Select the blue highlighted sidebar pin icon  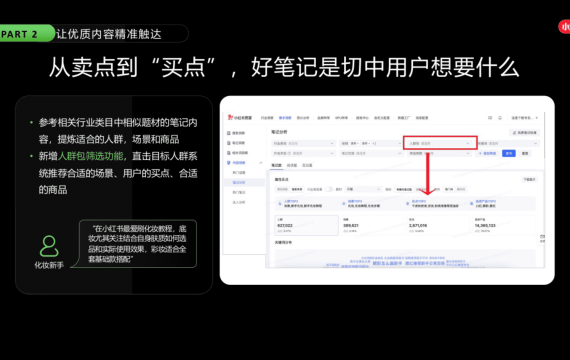click(229, 163)
